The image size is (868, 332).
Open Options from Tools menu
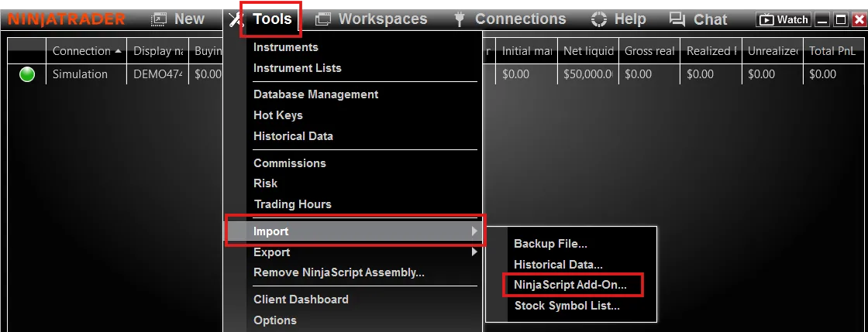pyautogui.click(x=274, y=320)
